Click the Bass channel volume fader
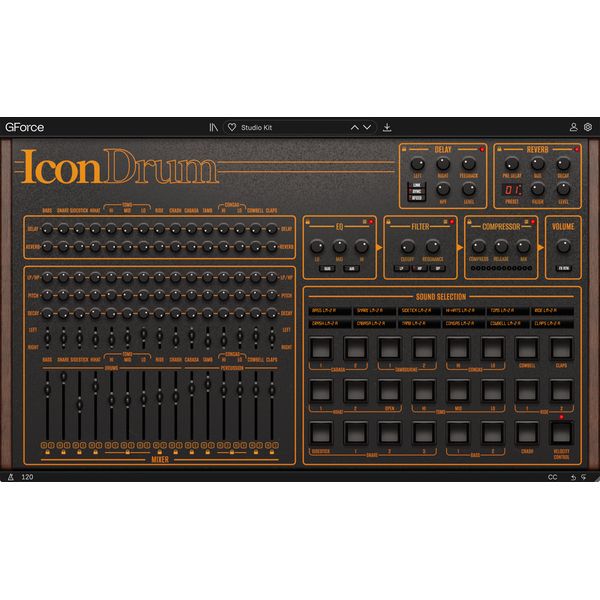 click(47, 390)
